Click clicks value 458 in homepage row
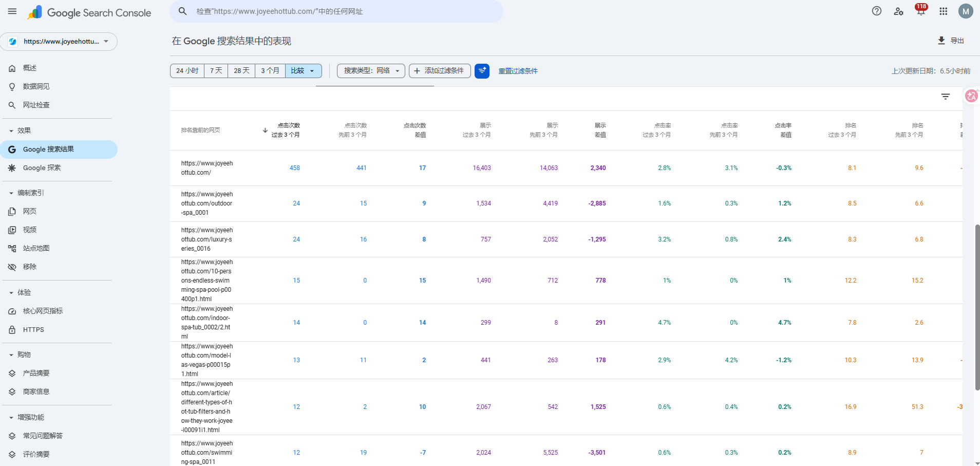The image size is (980, 466). pos(295,168)
